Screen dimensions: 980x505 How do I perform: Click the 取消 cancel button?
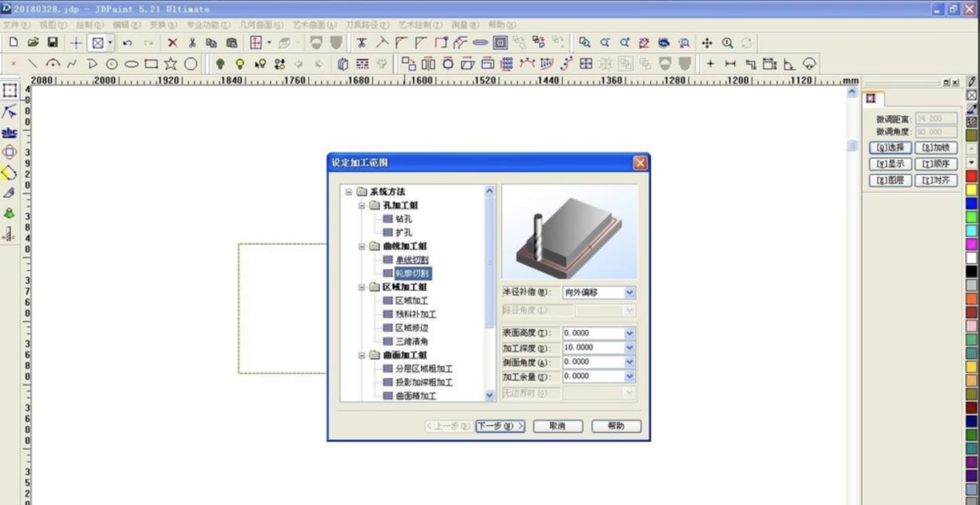[x=557, y=426]
